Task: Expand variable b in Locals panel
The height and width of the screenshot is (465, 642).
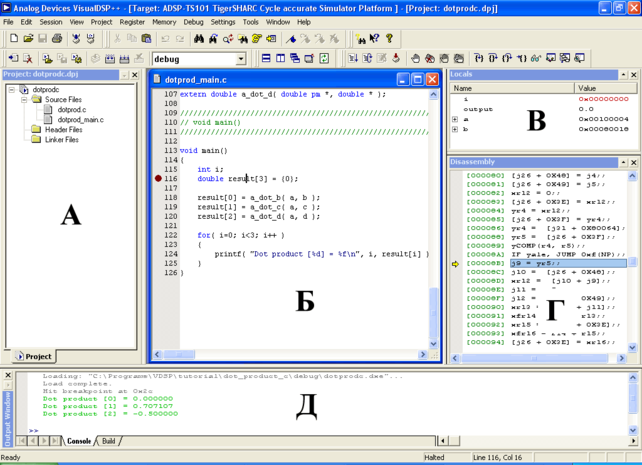Action: coord(455,129)
